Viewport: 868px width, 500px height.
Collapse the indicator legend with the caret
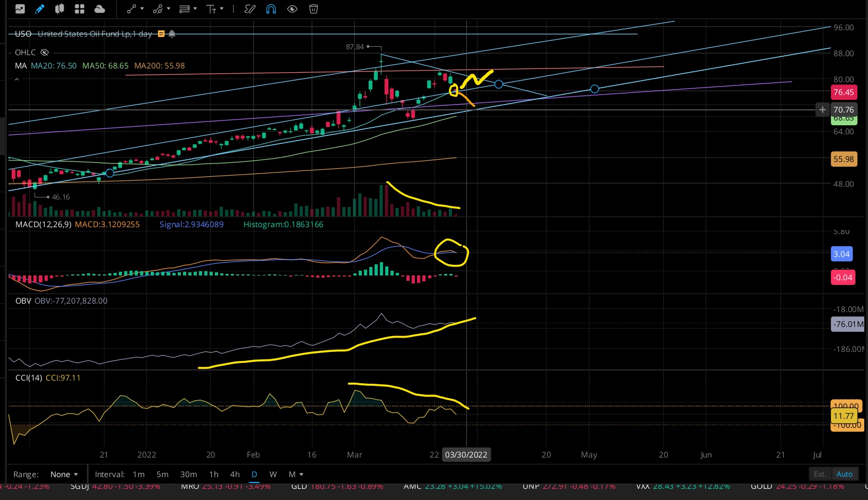pyautogui.click(x=17, y=79)
